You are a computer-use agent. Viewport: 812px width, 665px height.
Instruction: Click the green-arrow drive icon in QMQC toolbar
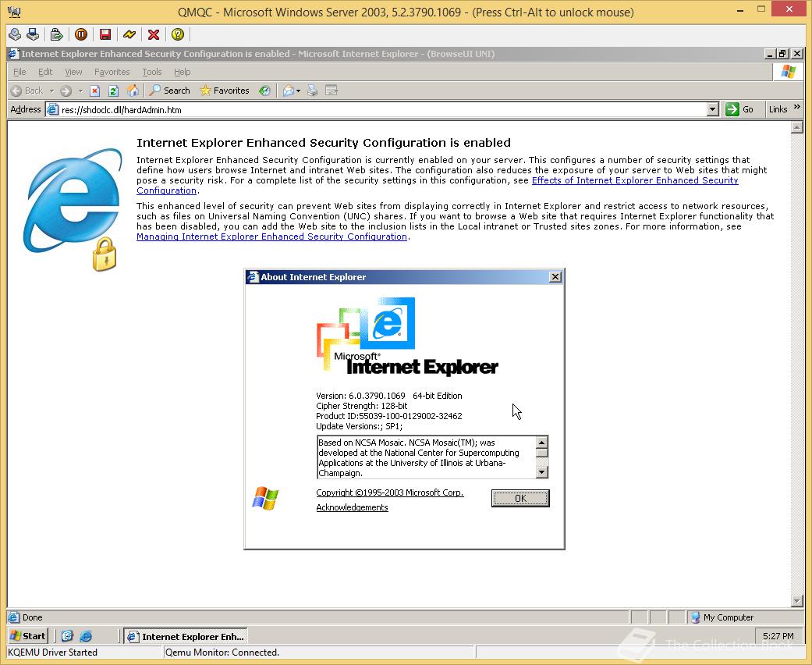tap(56, 34)
